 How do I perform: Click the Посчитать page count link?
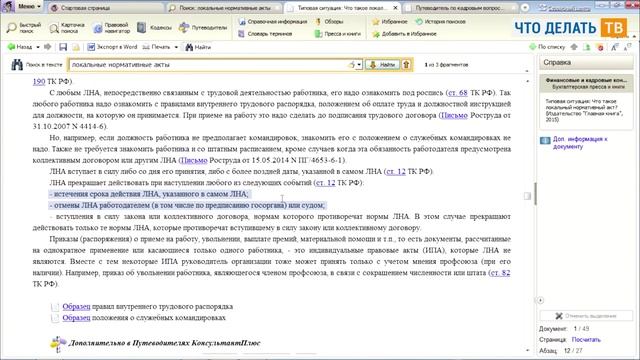pos(586,339)
